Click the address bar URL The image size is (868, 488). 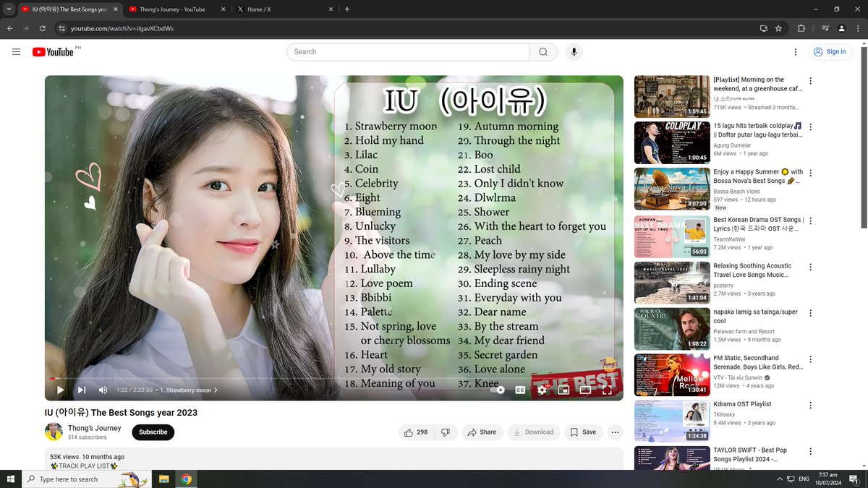122,29
